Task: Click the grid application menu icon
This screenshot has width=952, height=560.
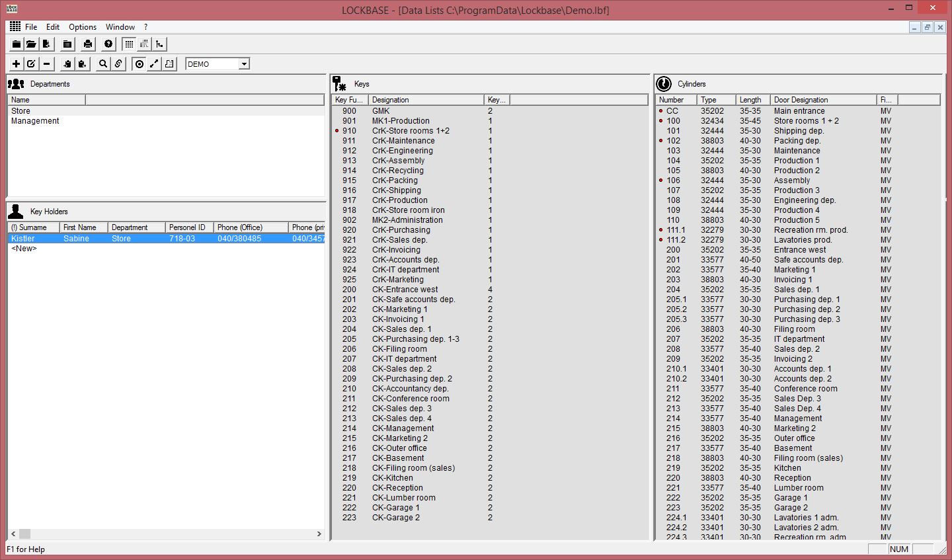Action: click(x=15, y=26)
